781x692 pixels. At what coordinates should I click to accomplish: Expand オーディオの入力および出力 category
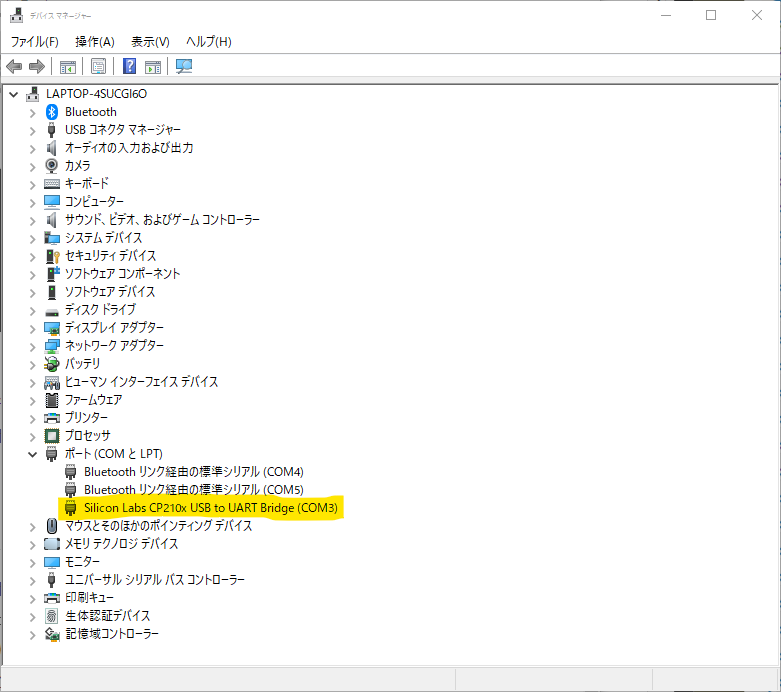32,148
